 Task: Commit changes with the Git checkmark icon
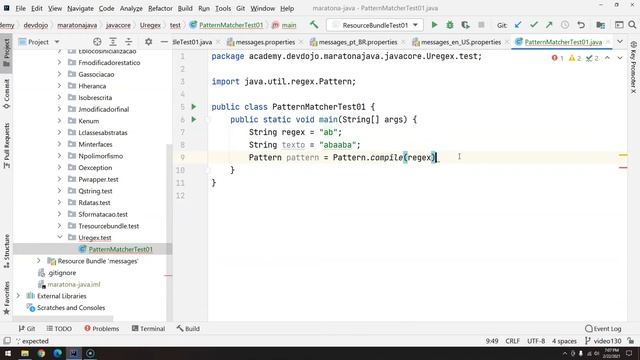[533, 25]
